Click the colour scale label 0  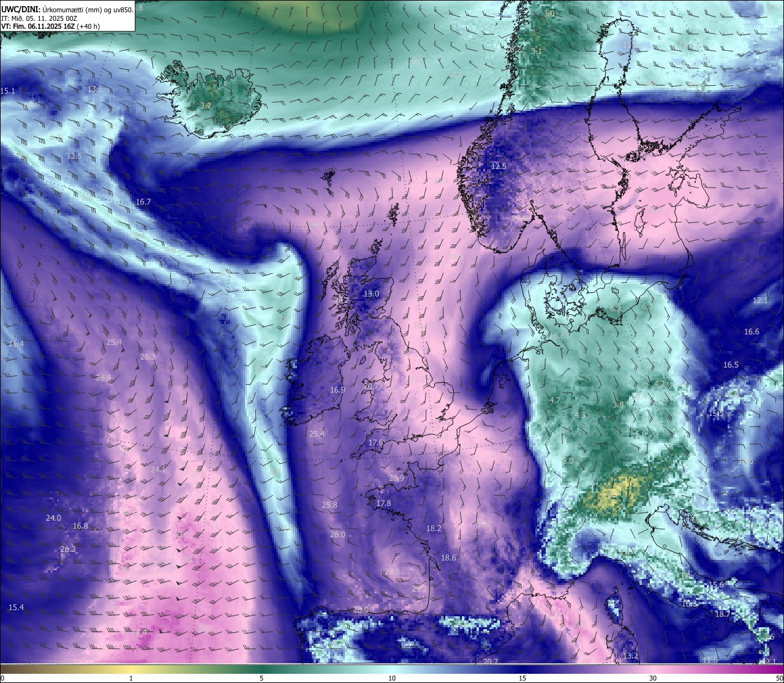2,678
